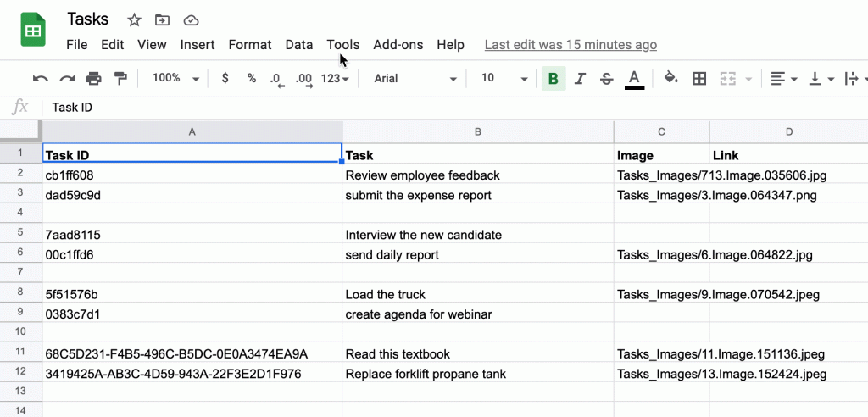The image size is (868, 417).
Task: Open the fill color bucket
Action: click(670, 79)
